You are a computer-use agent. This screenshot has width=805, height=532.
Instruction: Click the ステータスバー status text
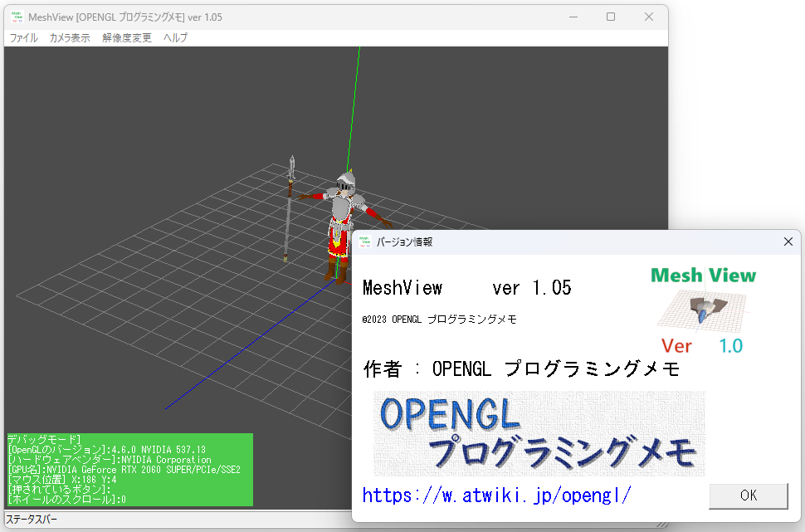point(32,520)
